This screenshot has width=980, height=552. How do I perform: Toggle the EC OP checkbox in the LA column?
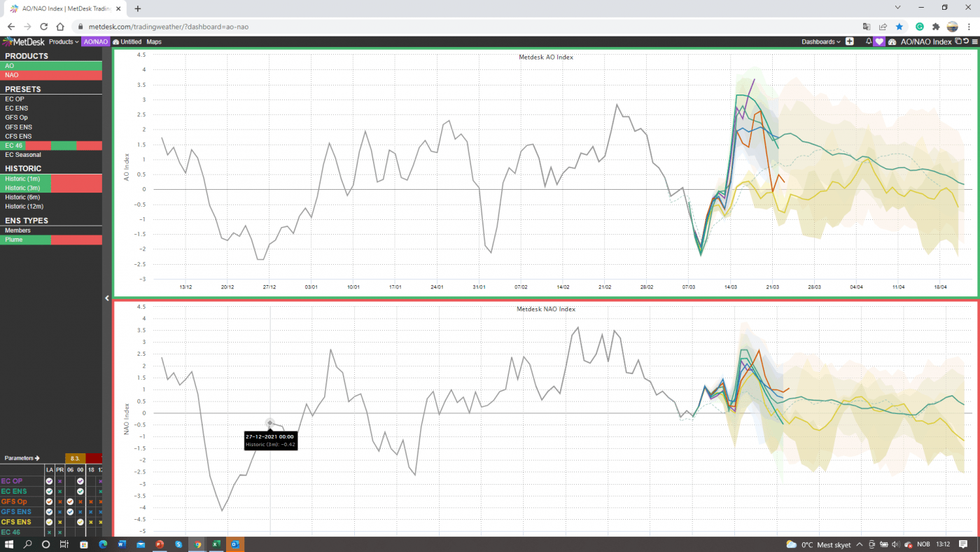49,481
